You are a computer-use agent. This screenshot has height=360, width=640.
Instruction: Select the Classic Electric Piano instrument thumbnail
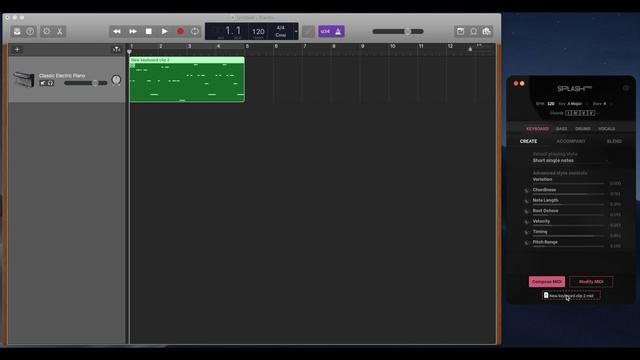24,80
